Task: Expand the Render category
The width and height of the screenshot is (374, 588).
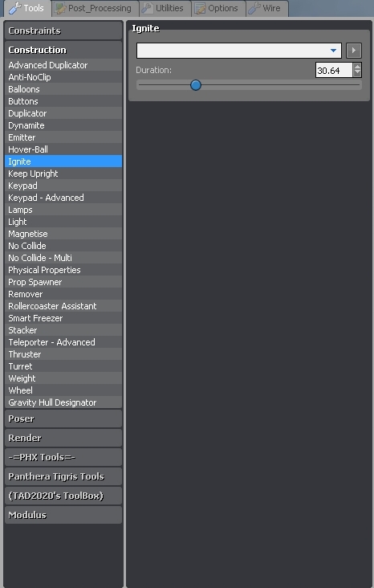Action: point(63,438)
